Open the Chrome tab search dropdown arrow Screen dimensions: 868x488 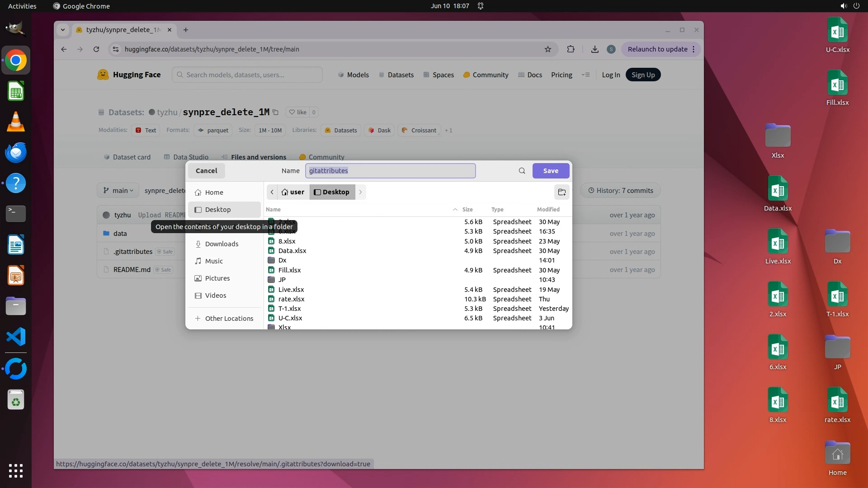click(63, 30)
